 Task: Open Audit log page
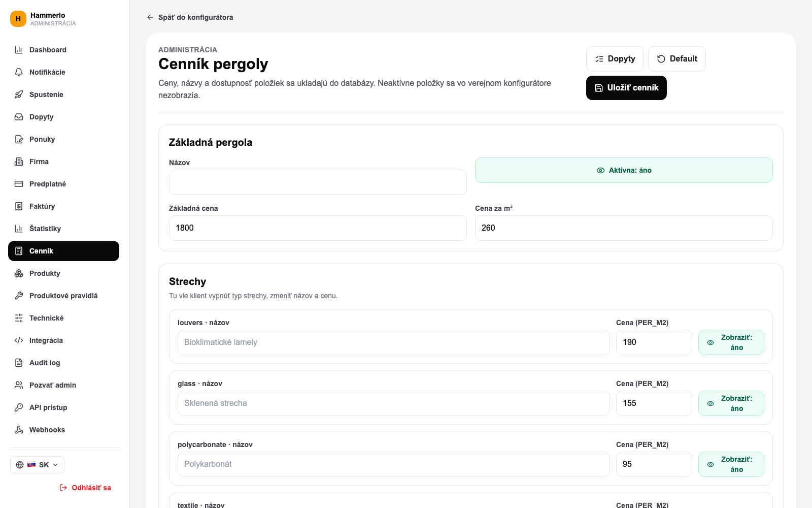63,363
